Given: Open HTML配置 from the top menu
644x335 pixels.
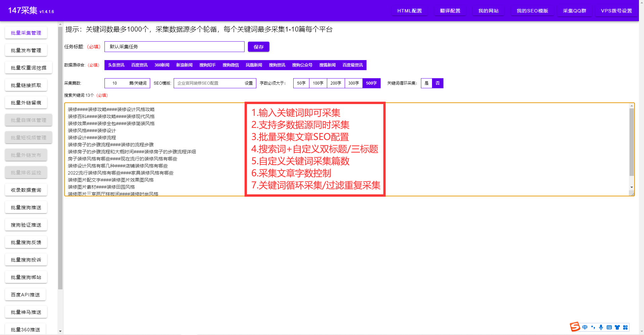Looking at the screenshot, I should 409,10.
